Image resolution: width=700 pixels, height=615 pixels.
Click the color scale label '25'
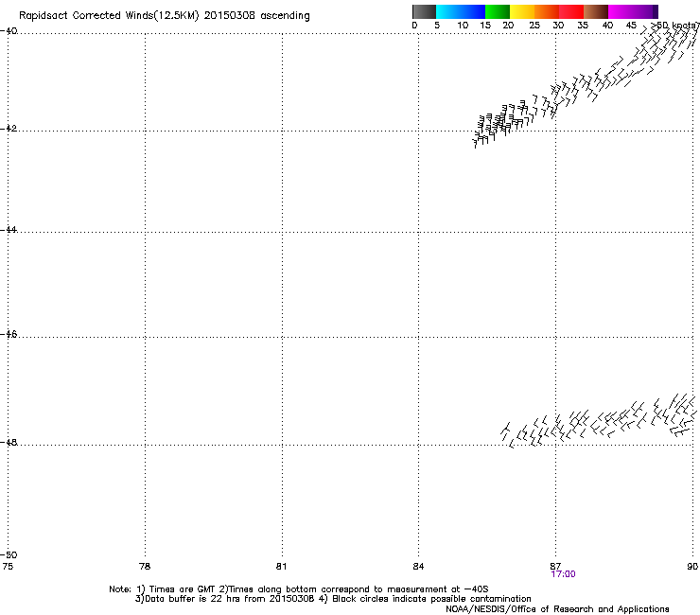[534, 26]
